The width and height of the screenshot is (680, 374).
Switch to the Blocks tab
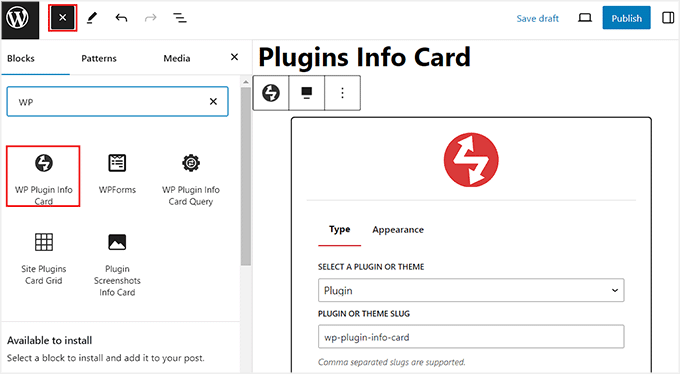point(21,58)
